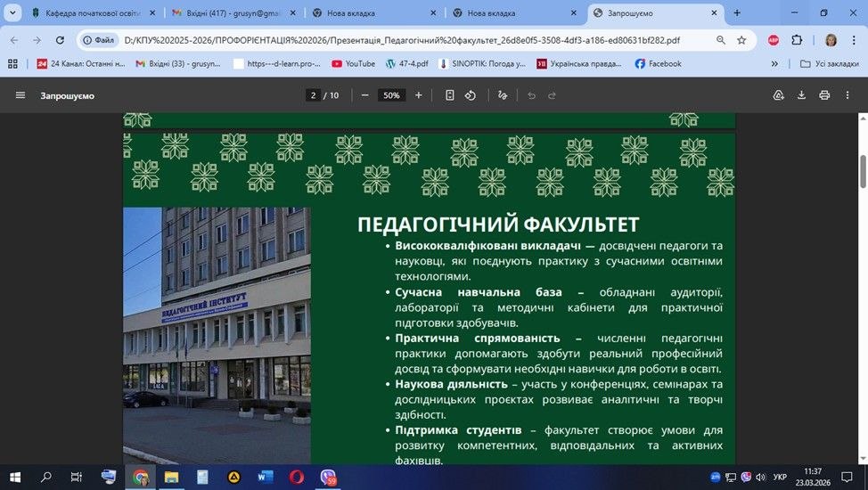
Task: Print the PDF document
Action: coord(824,95)
